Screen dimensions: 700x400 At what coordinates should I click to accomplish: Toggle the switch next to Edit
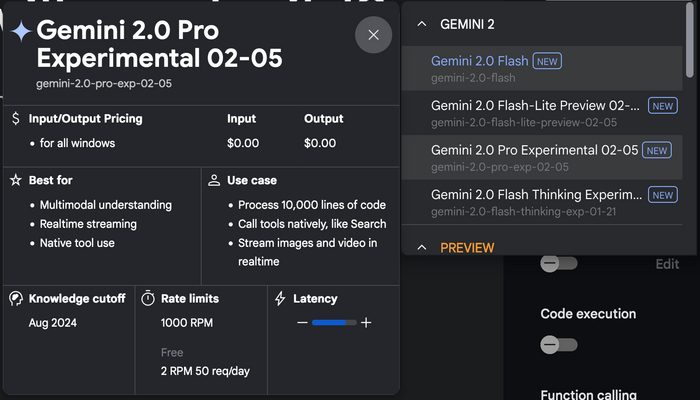pos(558,264)
